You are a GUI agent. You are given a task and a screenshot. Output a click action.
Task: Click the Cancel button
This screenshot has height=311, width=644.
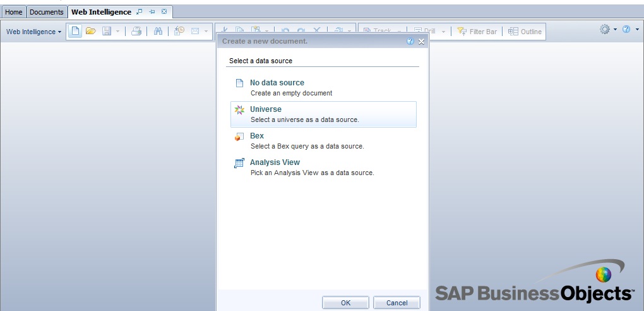397,303
